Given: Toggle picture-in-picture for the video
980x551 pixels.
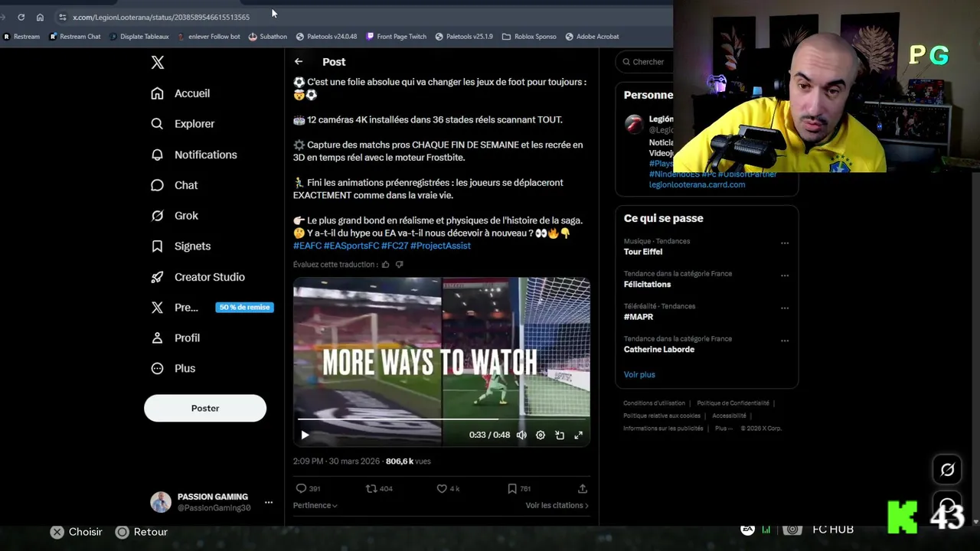Looking at the screenshot, I should [560, 435].
